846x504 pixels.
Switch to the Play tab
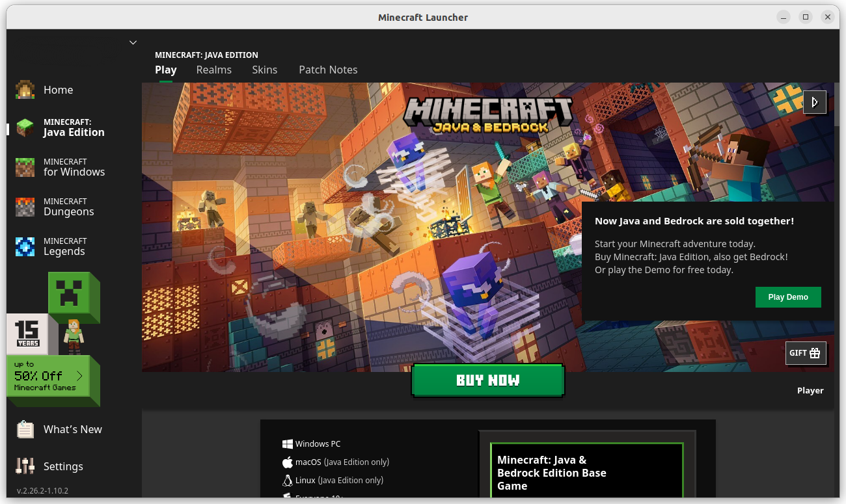[166, 70]
